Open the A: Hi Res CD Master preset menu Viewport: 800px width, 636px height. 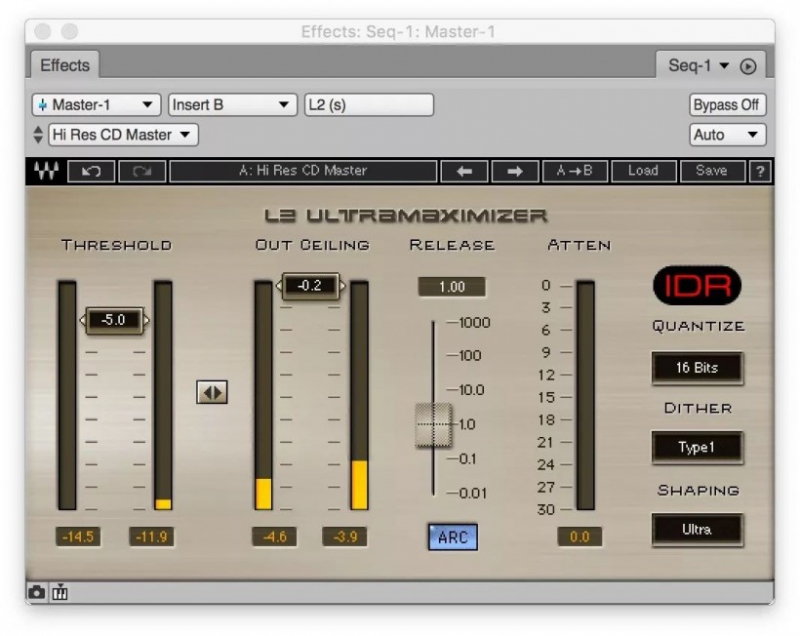click(303, 171)
